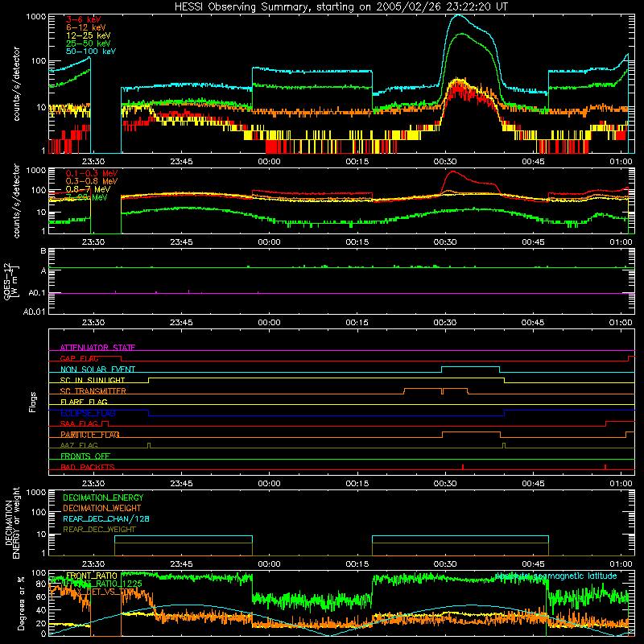The image size is (644, 644).
Task: Select 00:00 tick under the GOES panel
Action: click(270, 323)
